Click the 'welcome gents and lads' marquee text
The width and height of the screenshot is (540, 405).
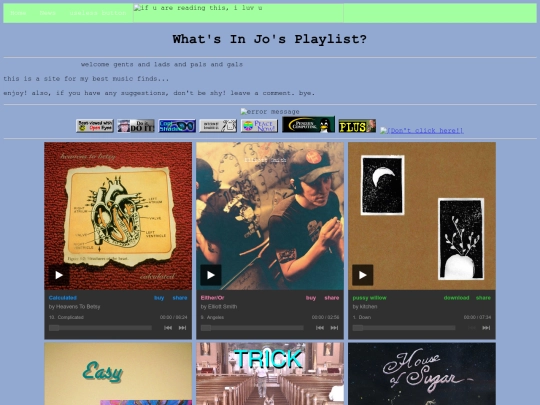162,64
